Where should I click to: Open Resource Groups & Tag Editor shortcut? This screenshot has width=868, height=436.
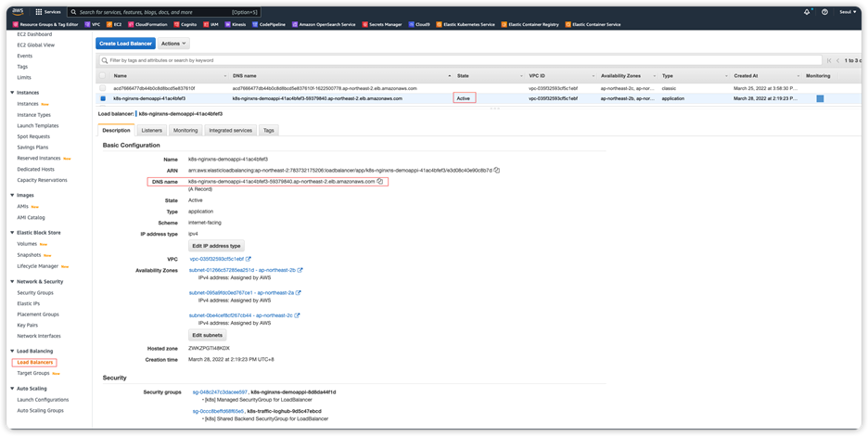click(x=45, y=24)
